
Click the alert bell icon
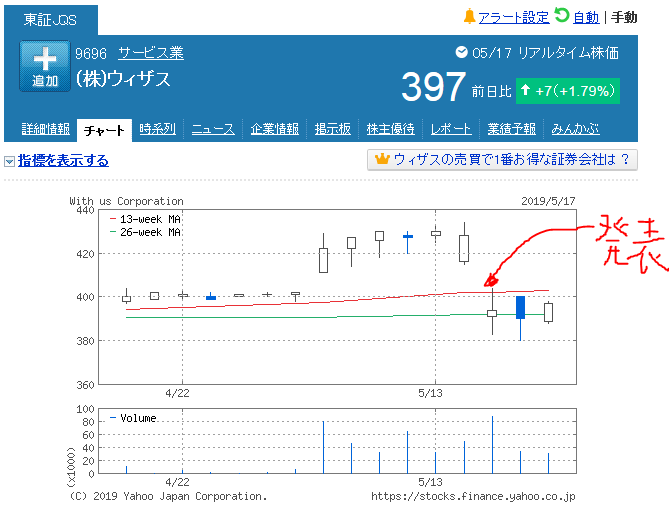click(x=469, y=17)
